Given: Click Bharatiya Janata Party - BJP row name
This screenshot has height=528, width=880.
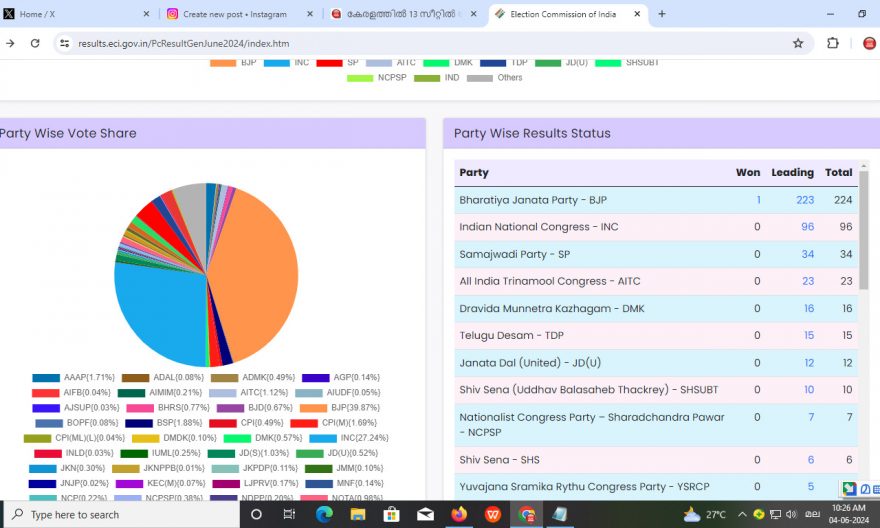Looking at the screenshot, I should click(x=533, y=200).
